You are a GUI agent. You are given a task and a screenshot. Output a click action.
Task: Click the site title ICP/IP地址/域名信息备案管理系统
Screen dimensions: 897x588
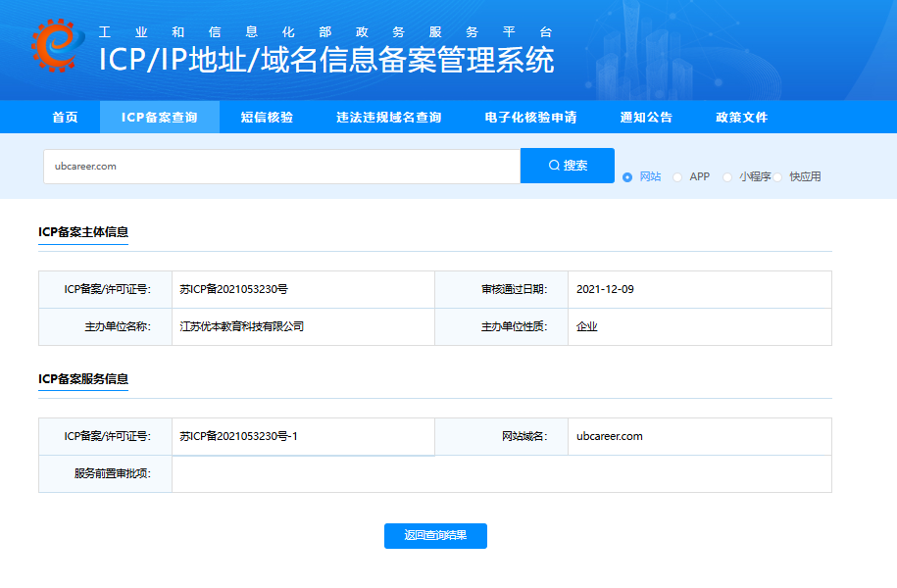(326, 60)
